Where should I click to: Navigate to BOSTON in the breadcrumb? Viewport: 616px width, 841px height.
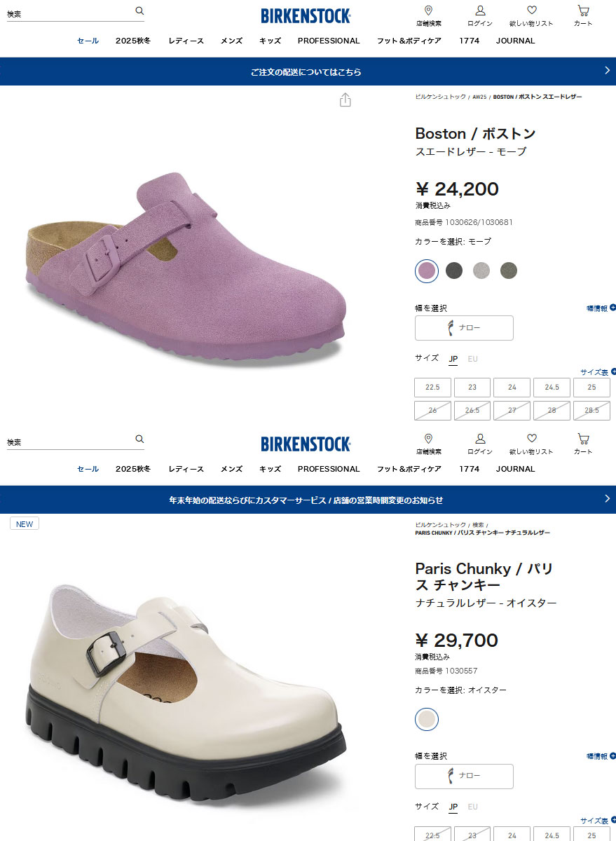[x=502, y=97]
